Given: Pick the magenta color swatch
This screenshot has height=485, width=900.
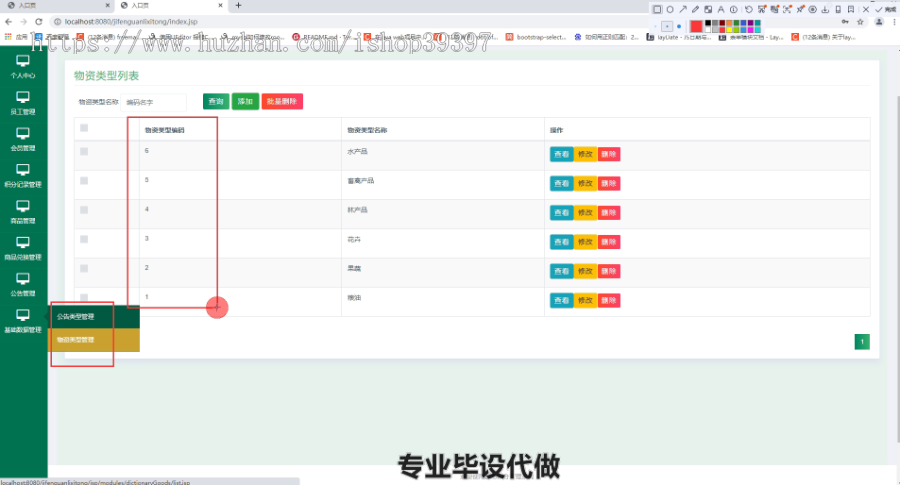Looking at the screenshot, I should (x=750, y=30).
